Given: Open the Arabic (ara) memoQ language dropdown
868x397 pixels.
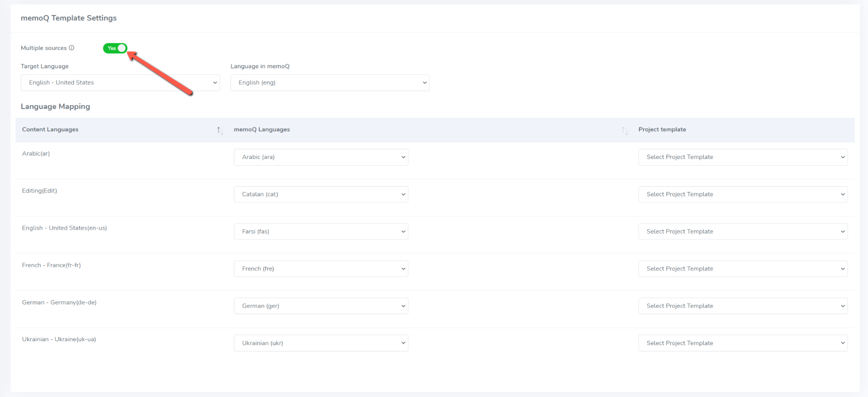Looking at the screenshot, I should click(x=321, y=157).
